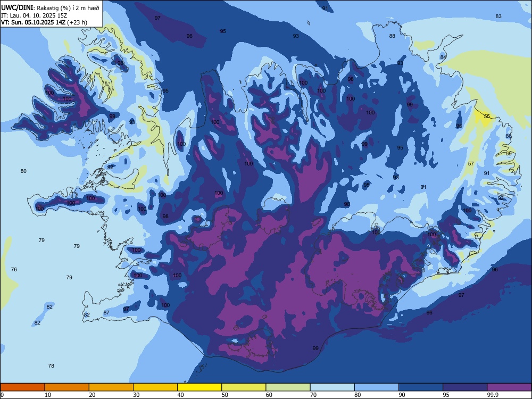Image resolution: width=532 pixels, height=399 pixels.
Task: Select the light green 60–70 legend swatch
Action: point(288,387)
